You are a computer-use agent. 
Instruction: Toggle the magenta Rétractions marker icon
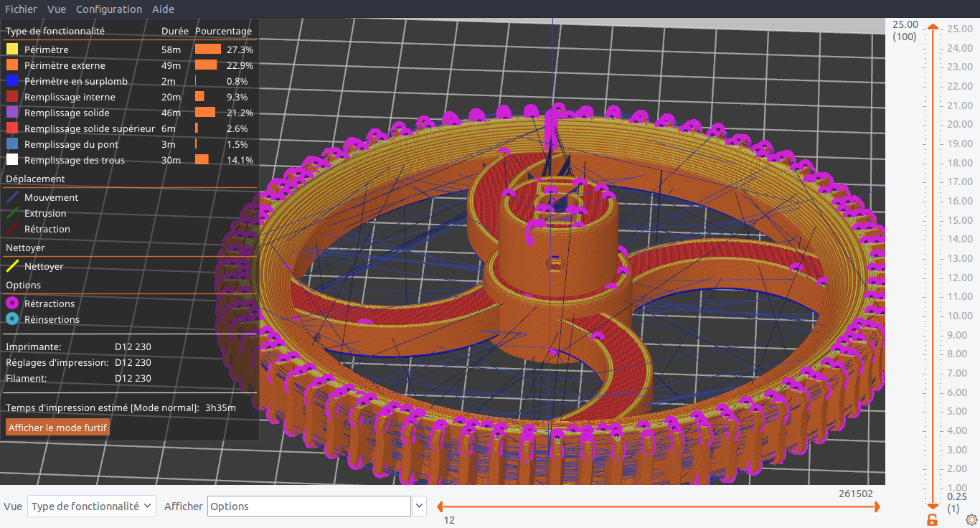click(12, 303)
